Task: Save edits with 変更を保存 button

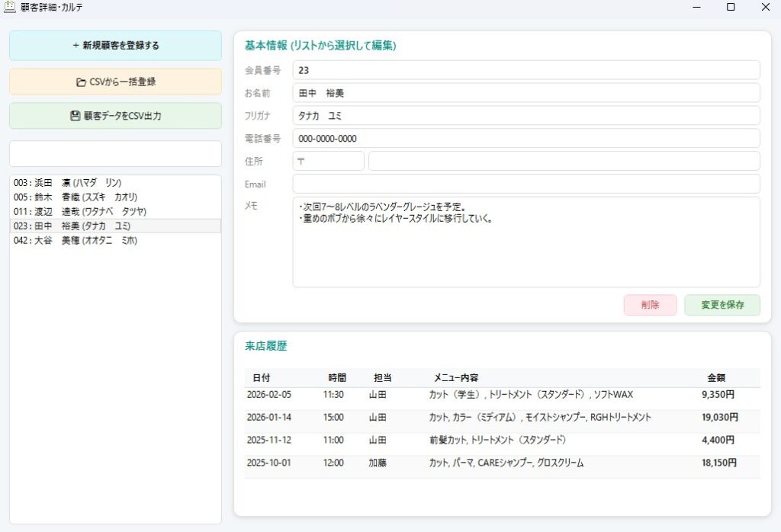Action: [722, 305]
